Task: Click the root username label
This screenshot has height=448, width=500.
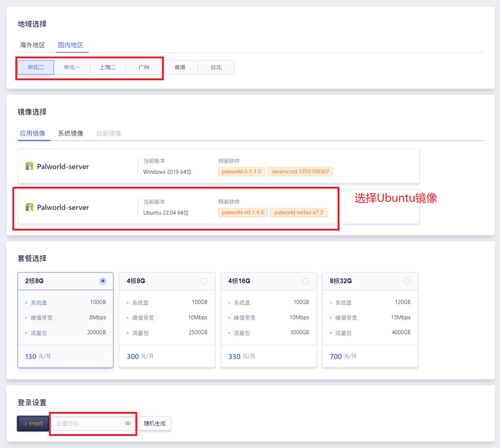Action: pos(36,424)
